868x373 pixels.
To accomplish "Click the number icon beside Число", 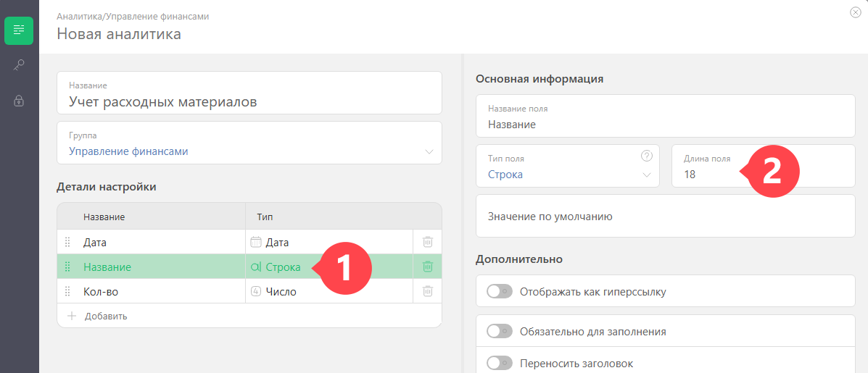I will (256, 292).
